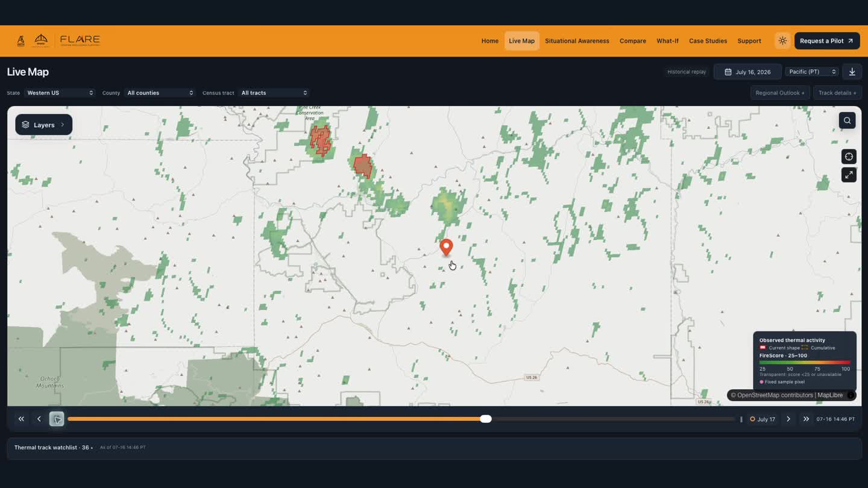Image resolution: width=868 pixels, height=488 pixels.
Task: Open the Compare nav item
Action: [x=633, y=41]
